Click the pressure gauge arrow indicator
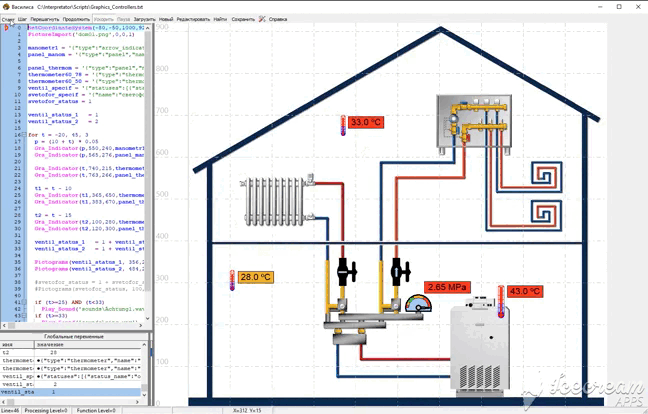The image size is (648, 414). [x=419, y=304]
